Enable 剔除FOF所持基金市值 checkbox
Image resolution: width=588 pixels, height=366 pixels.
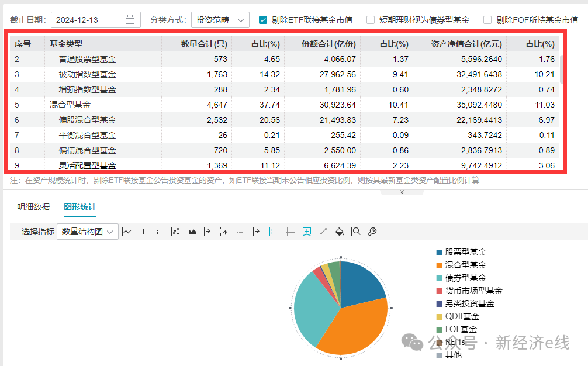487,20
